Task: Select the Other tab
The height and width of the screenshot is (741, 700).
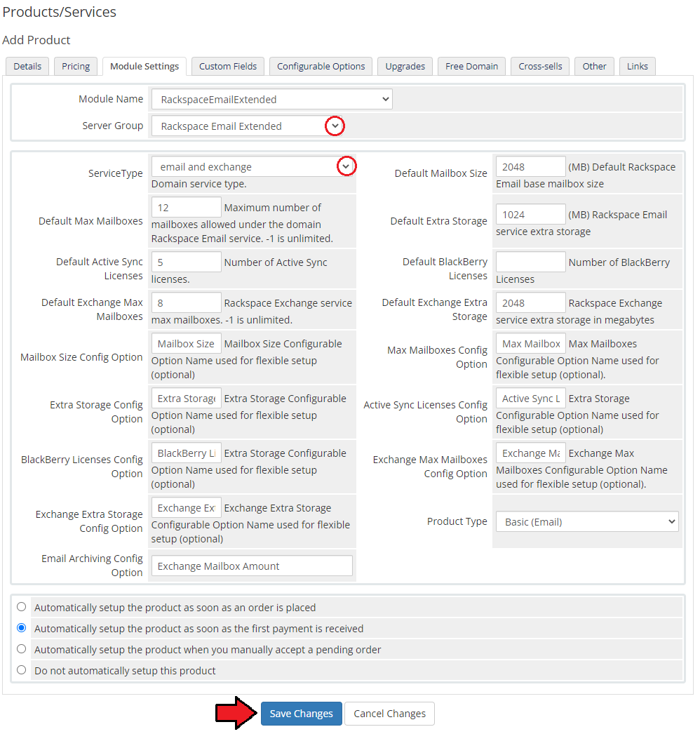Action: click(x=593, y=66)
